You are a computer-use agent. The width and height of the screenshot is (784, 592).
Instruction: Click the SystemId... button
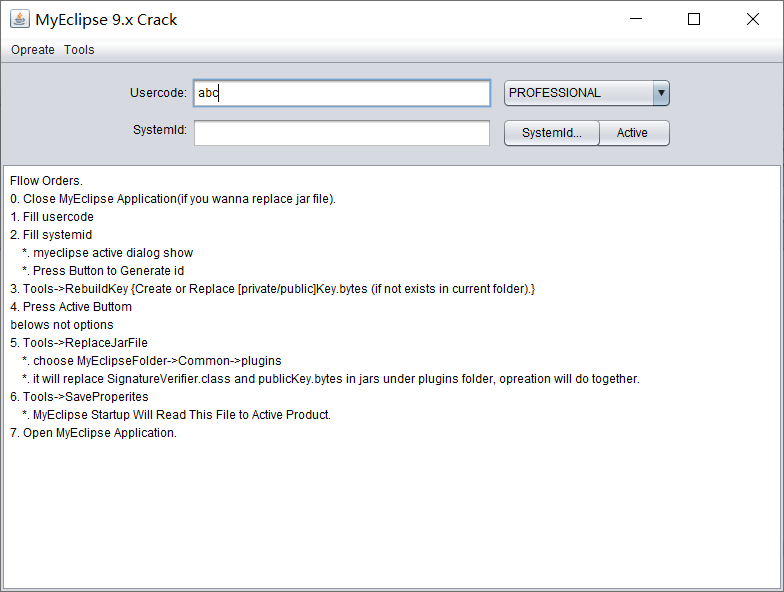pos(552,133)
